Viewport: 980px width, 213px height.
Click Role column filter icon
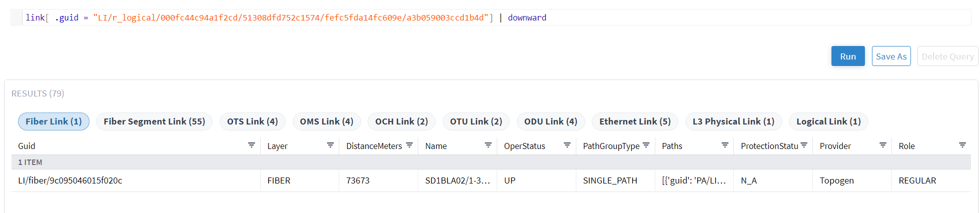pos(962,145)
